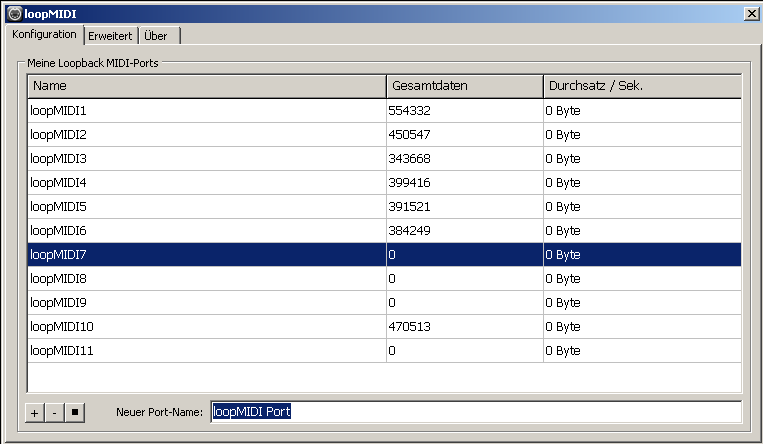Sort by the Gesamtdaten column header

pyautogui.click(x=465, y=86)
